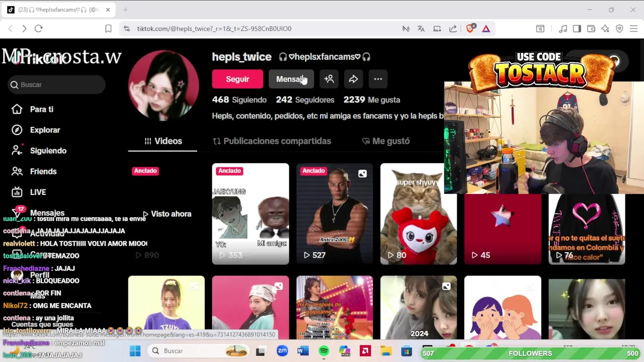Switch to the Videos tab
The width and height of the screenshot is (644, 362).
(x=163, y=141)
